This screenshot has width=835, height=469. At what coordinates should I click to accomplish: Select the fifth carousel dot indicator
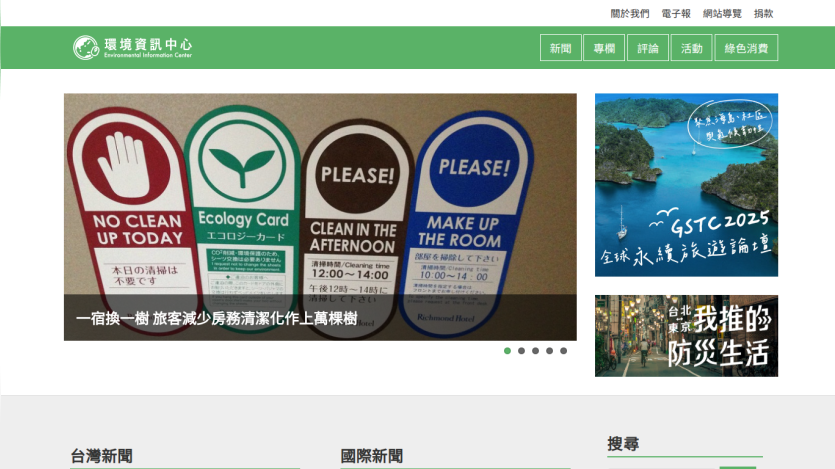563,351
